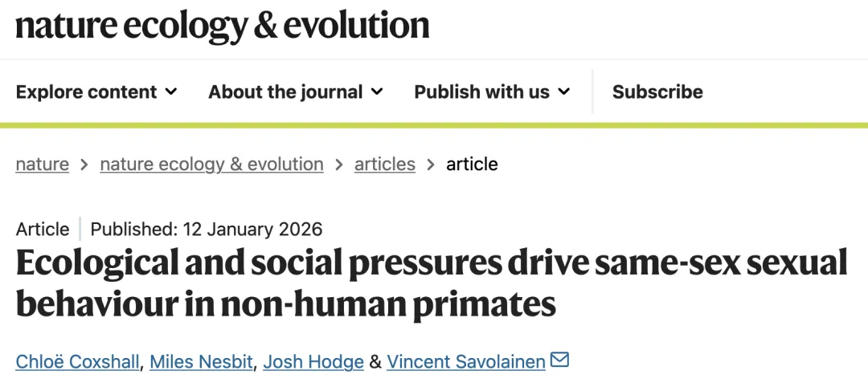Navigate to the articles breadcrumb
Image resolution: width=868 pixels, height=387 pixels.
click(x=385, y=165)
